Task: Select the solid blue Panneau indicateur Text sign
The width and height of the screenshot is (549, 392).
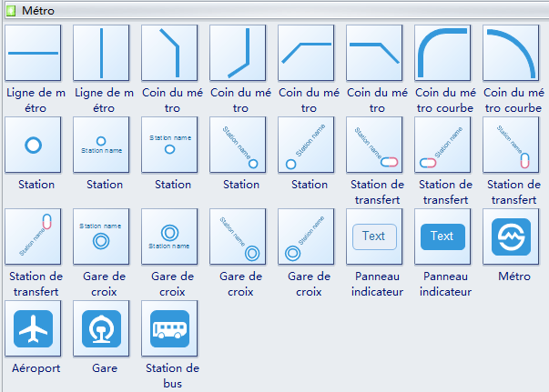Action: point(442,236)
